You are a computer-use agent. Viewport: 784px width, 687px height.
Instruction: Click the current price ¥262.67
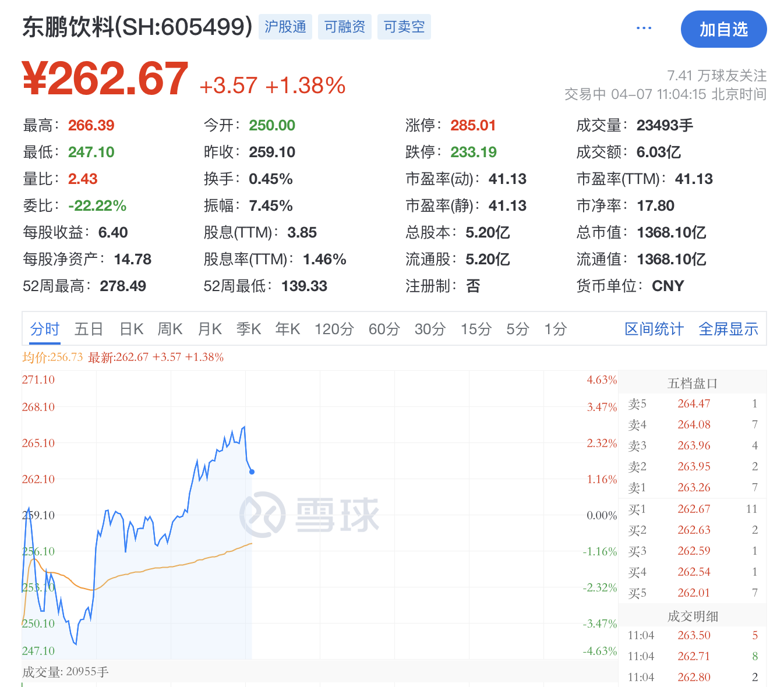pos(105,79)
